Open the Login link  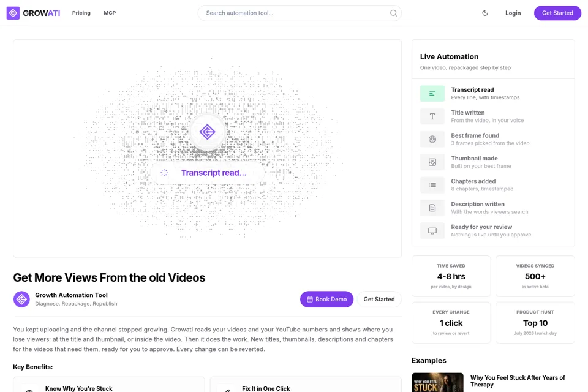pos(513,13)
